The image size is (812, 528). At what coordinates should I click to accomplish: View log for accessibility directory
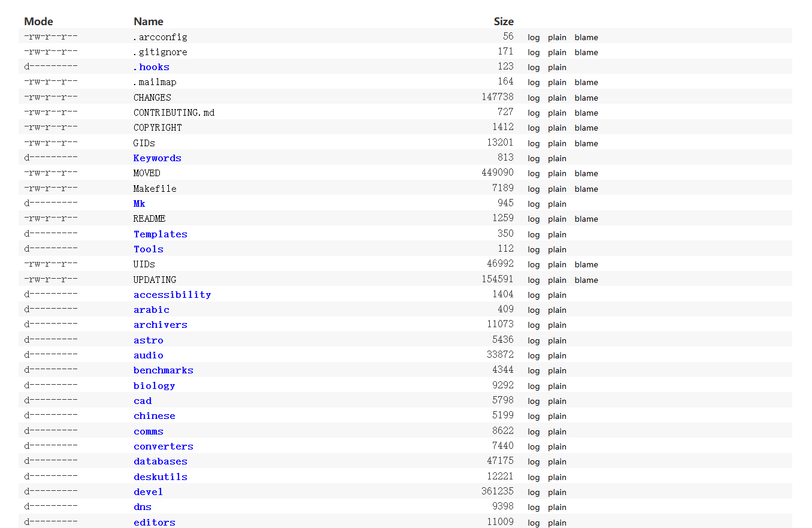(x=534, y=295)
